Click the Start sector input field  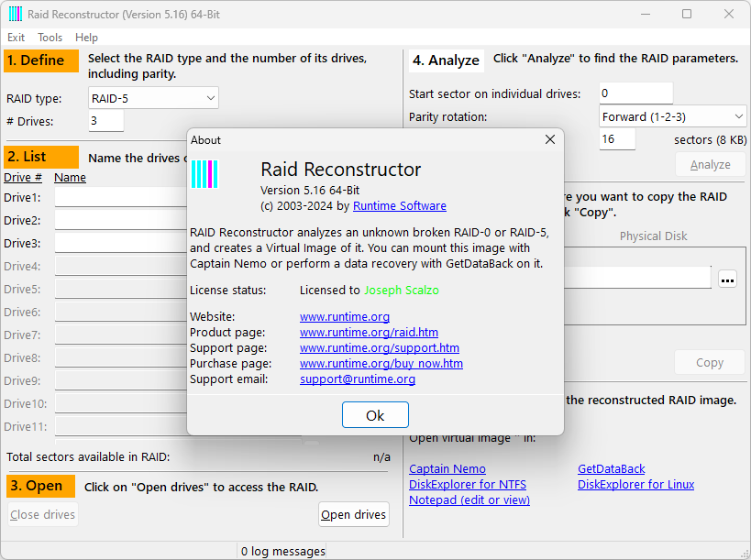(635, 93)
